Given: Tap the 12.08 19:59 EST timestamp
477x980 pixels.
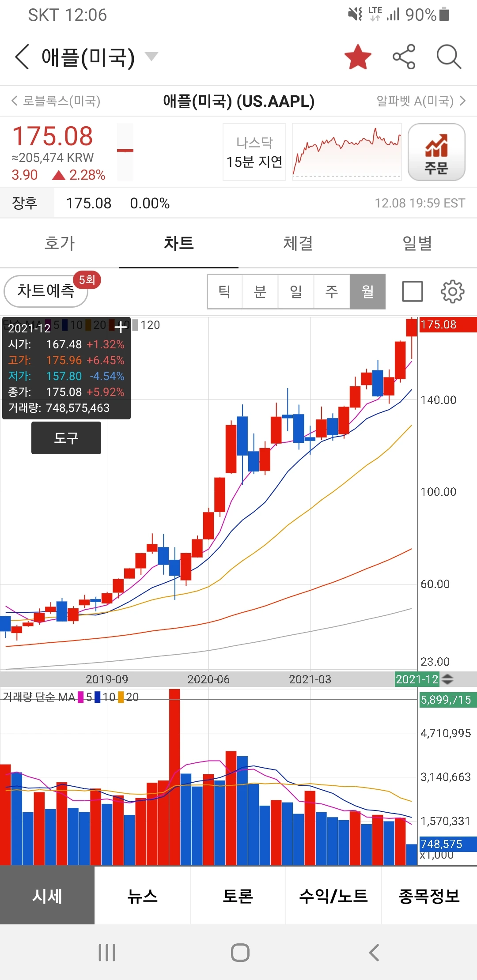Looking at the screenshot, I should tap(420, 203).
